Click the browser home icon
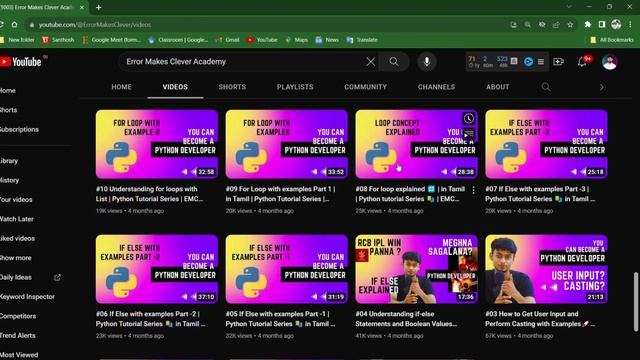 coord(14,24)
